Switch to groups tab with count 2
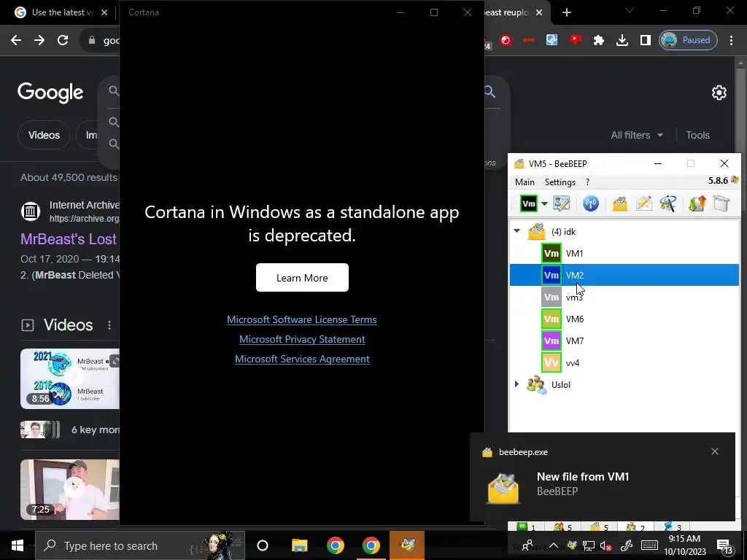This screenshot has height=560, width=747. tap(635, 526)
